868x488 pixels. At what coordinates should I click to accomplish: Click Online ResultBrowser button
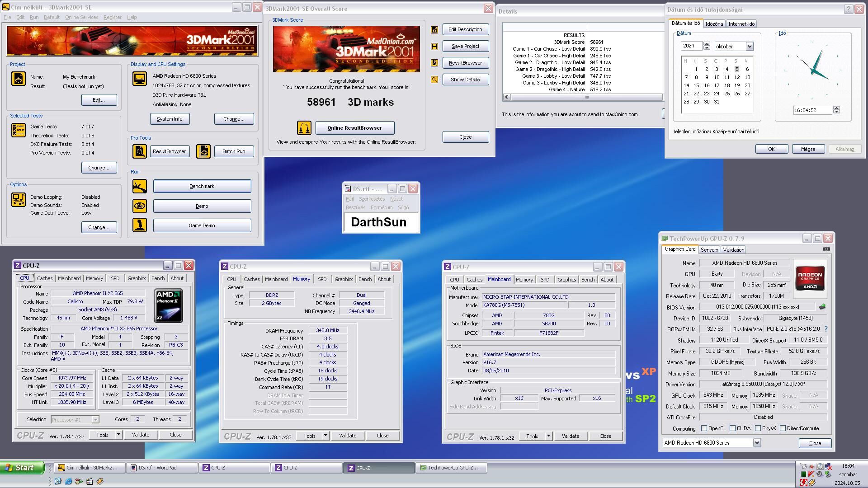355,128
